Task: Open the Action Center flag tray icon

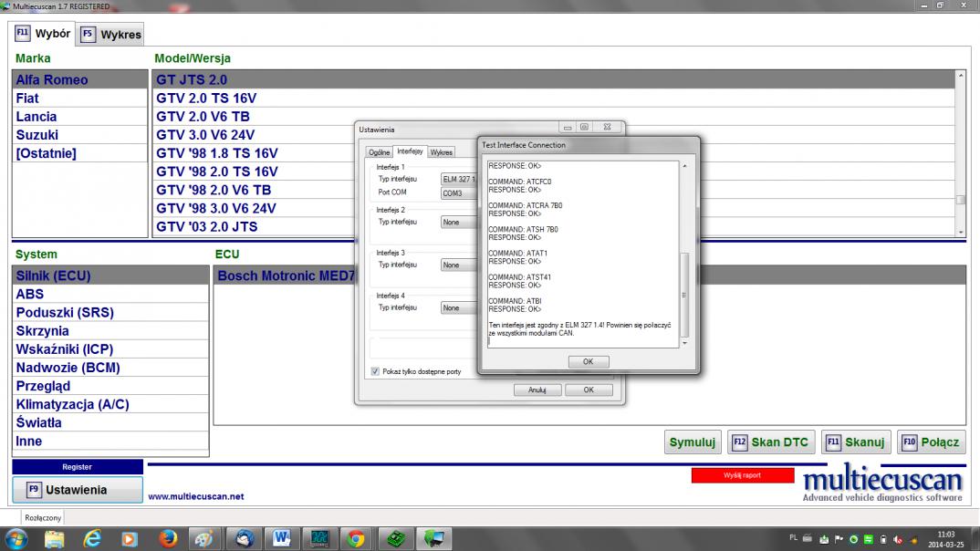Action: click(839, 539)
